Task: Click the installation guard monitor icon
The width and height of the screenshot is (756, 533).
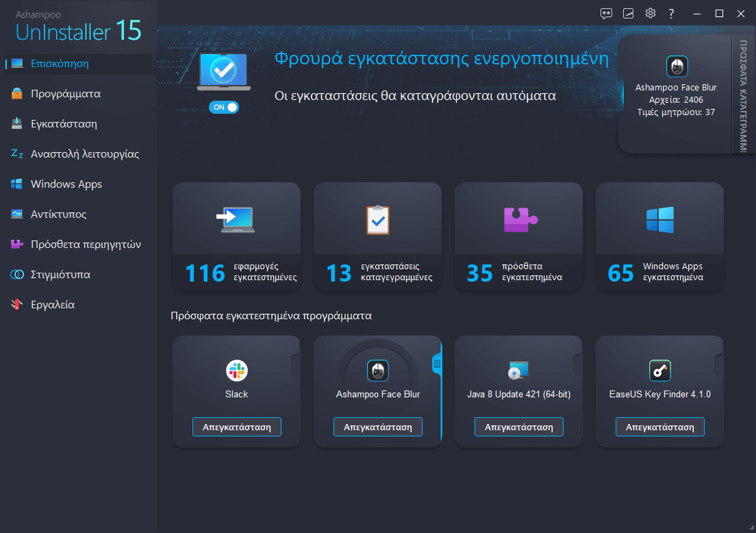Action: click(224, 72)
